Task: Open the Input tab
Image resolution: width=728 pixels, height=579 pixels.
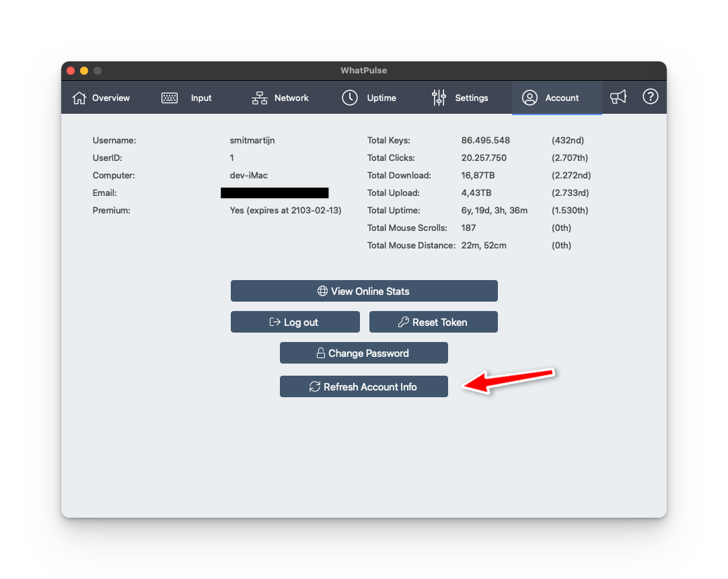Action: click(x=201, y=98)
